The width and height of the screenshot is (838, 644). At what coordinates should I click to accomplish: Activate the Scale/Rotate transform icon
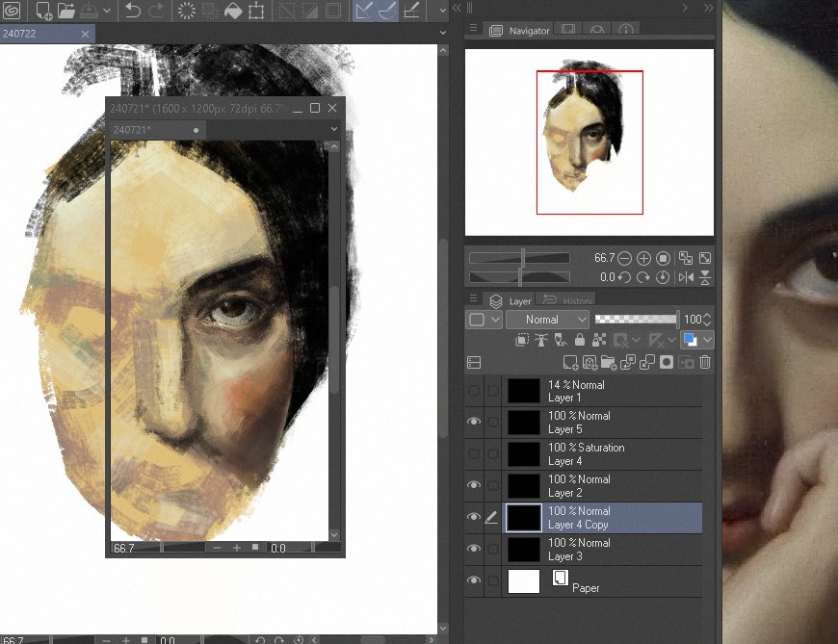coord(256,11)
